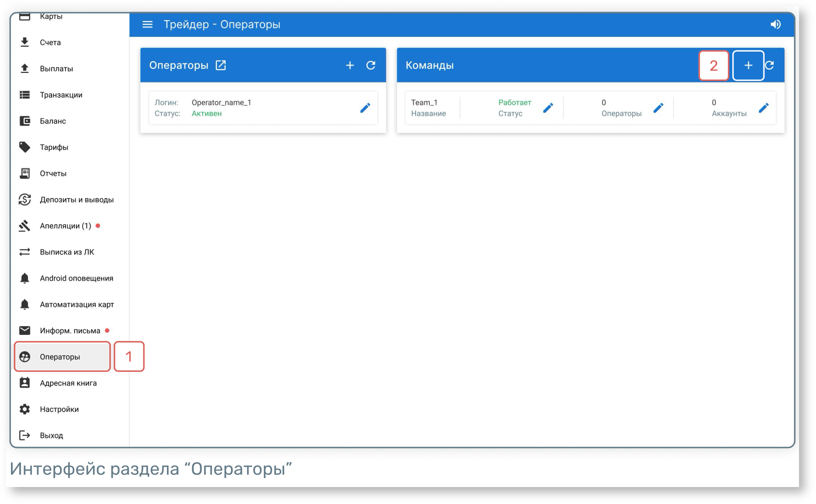816x504 pixels.
Task: Open Транзакции in sidebar
Action: pyautogui.click(x=61, y=95)
